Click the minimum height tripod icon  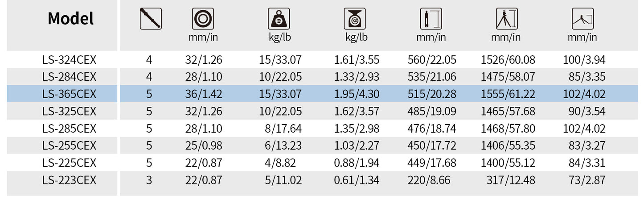click(x=582, y=19)
